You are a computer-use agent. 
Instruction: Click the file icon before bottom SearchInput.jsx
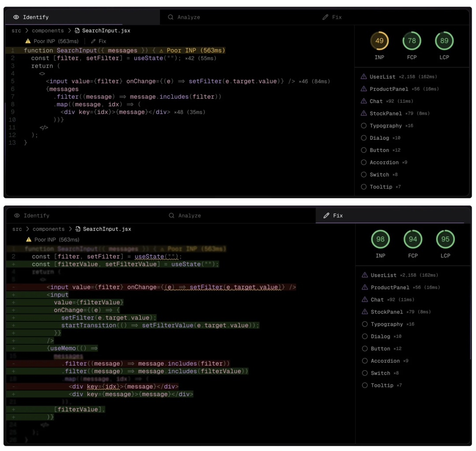click(78, 229)
